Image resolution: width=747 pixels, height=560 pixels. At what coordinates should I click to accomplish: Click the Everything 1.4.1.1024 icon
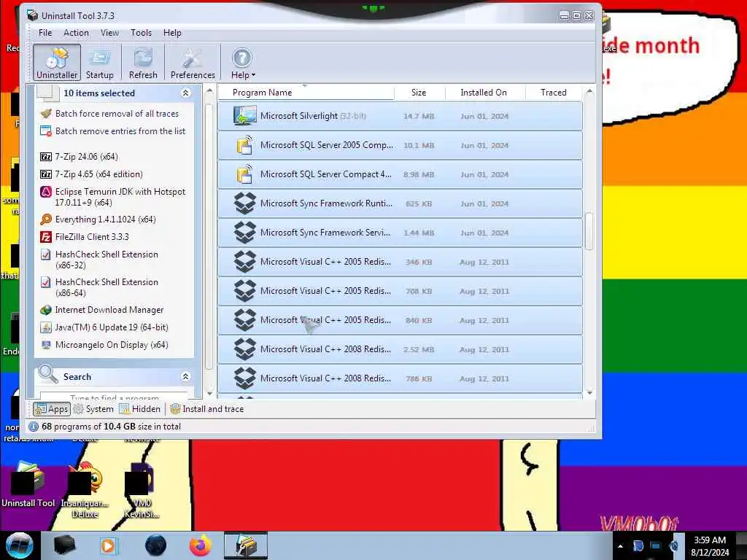[x=46, y=219]
